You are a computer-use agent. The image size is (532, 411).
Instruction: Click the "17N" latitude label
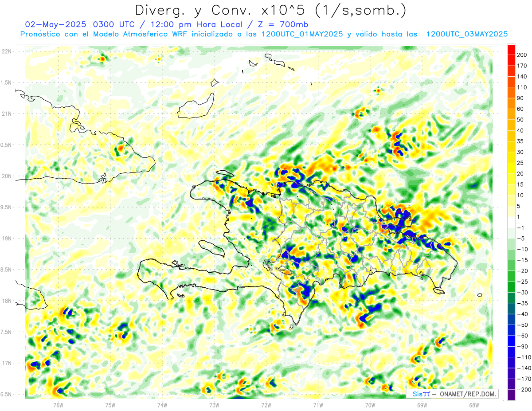click(x=8, y=363)
